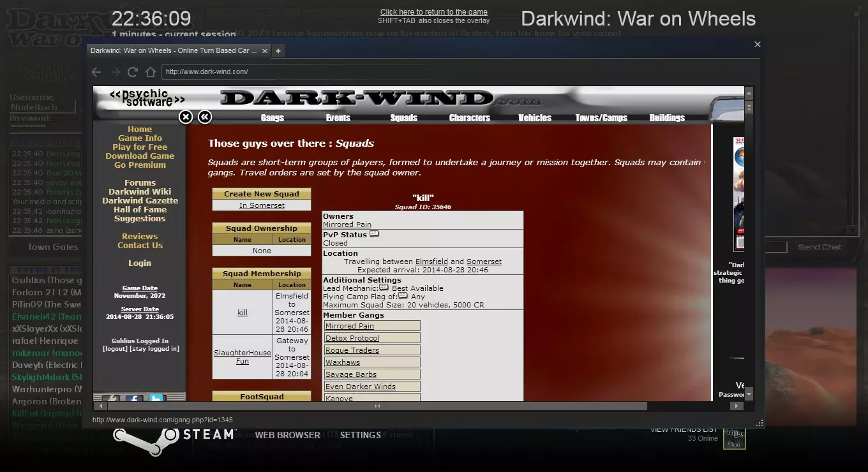
Task: Open Detox Protocol gang link
Action: (x=352, y=338)
